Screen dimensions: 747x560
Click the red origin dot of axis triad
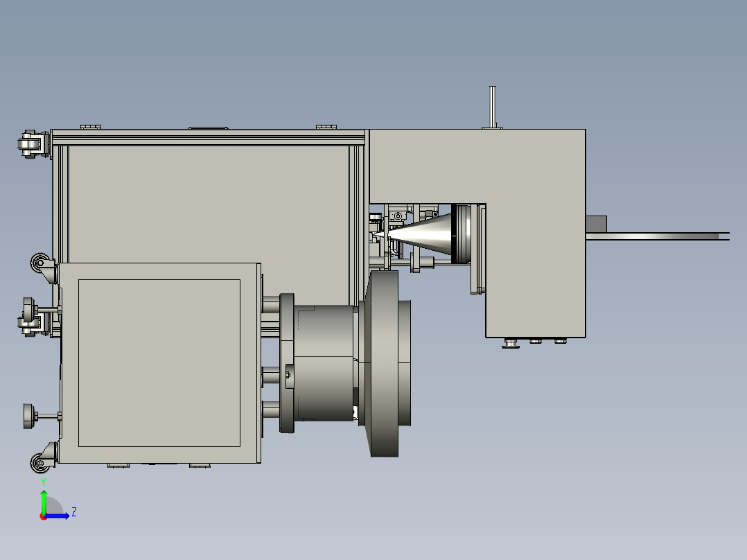(43, 517)
